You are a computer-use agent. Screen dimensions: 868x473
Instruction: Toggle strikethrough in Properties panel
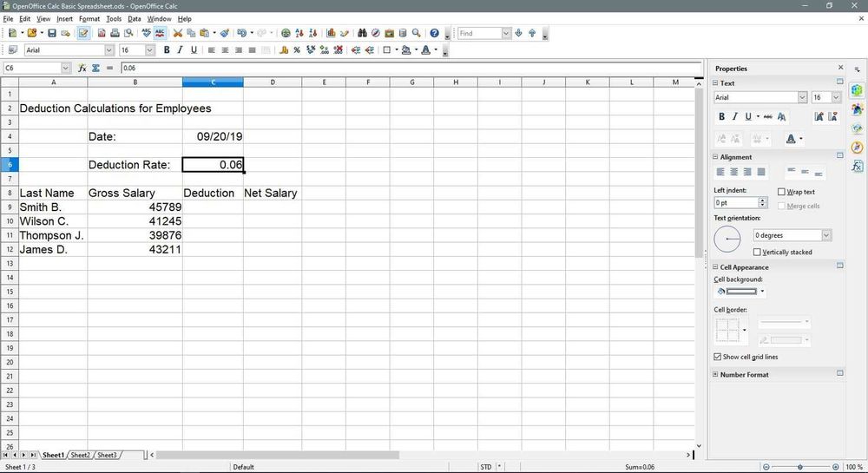click(768, 116)
